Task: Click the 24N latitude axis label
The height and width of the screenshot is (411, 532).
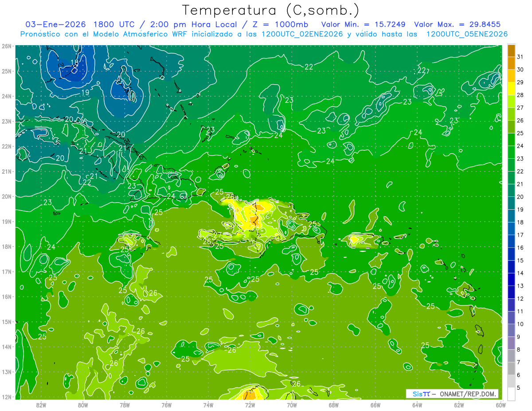Action: [7, 96]
